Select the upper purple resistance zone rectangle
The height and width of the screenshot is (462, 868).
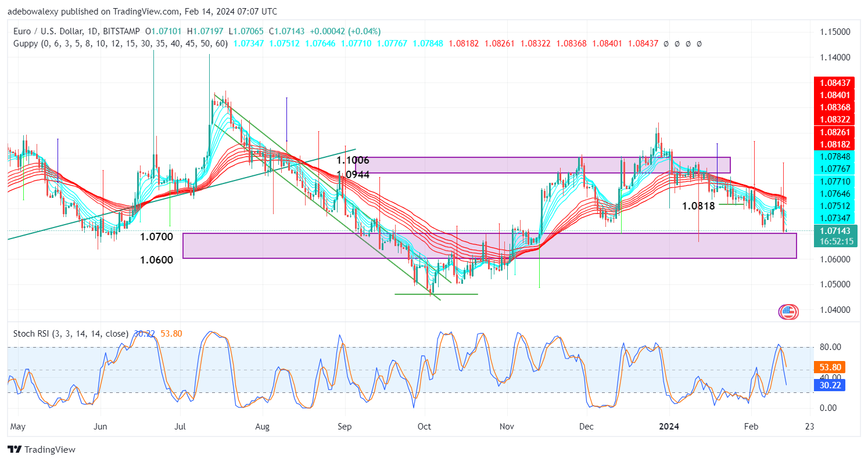tap(543, 165)
